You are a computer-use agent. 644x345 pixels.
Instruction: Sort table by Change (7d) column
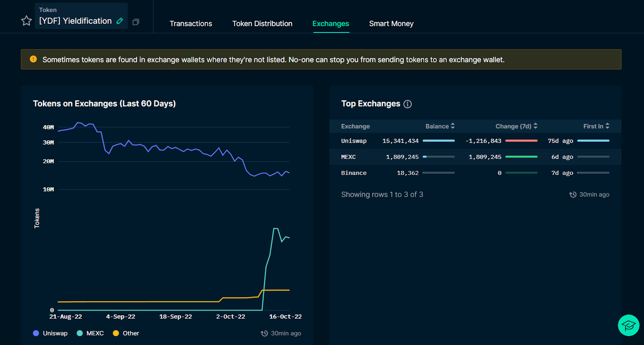pyautogui.click(x=516, y=126)
